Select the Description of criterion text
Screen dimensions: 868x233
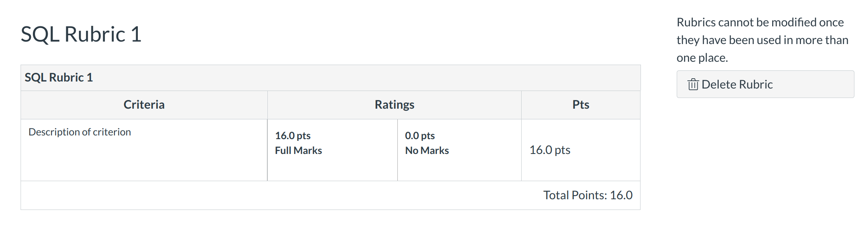click(79, 132)
